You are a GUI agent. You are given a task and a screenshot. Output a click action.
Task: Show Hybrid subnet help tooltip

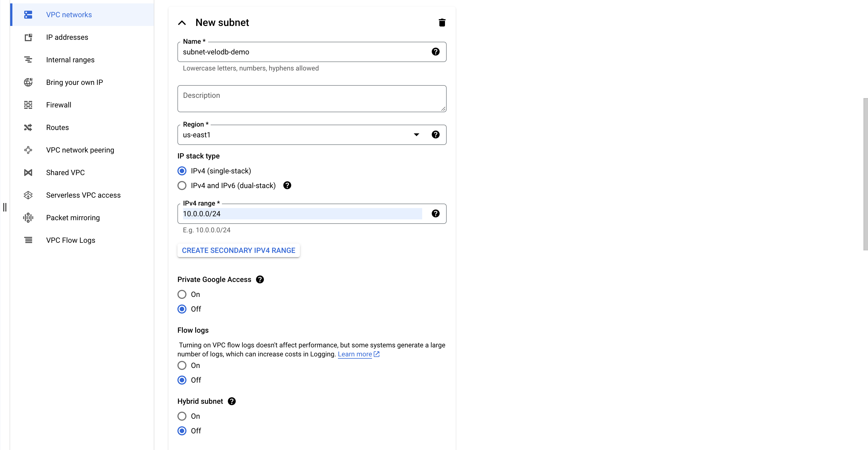coord(232,402)
